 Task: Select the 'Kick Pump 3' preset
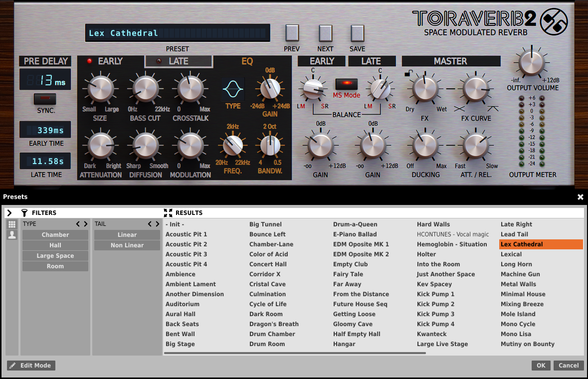tap(435, 314)
